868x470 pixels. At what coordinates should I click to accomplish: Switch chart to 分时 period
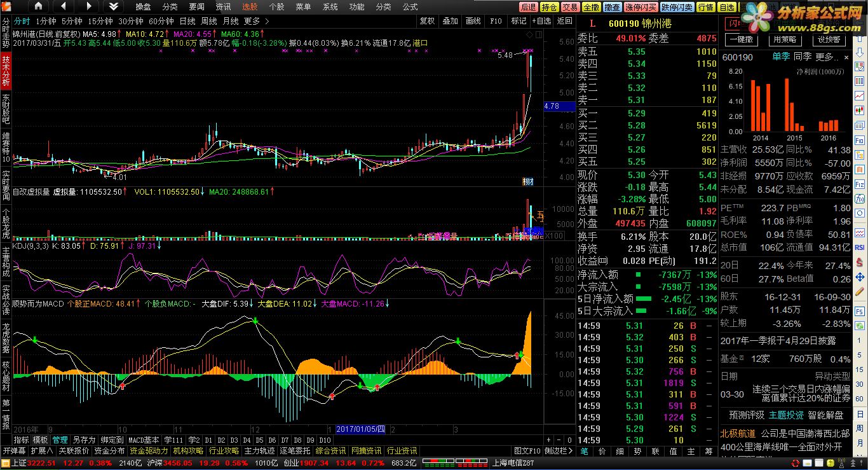pos(22,21)
